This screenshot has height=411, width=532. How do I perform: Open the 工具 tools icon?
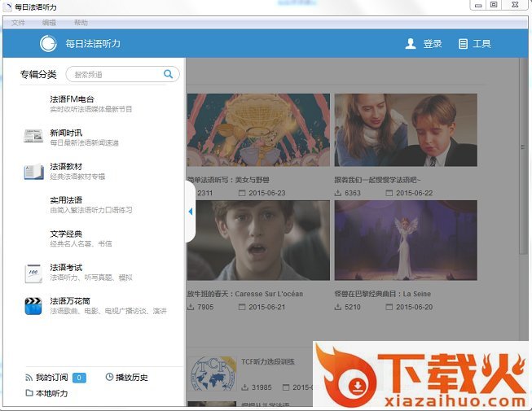coord(463,44)
